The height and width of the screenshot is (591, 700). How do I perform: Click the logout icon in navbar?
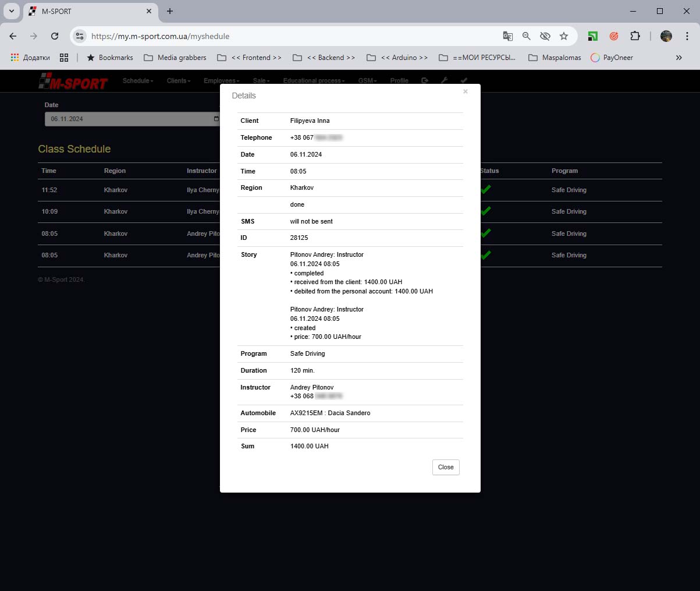click(x=425, y=81)
